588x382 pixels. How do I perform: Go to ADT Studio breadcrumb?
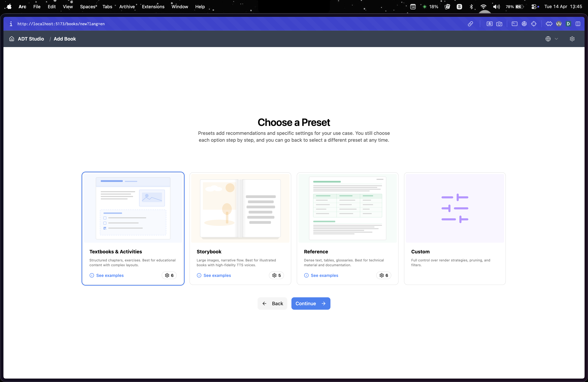(31, 39)
